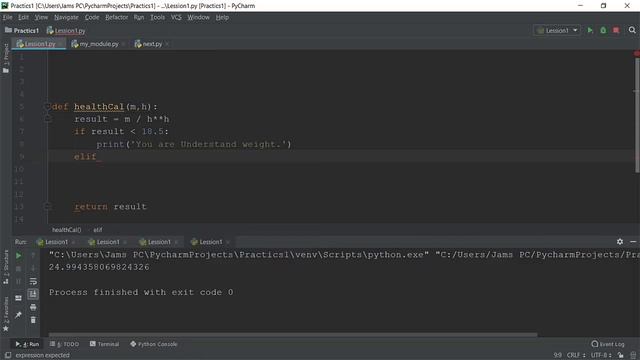This screenshot has height=360, width=640.
Task: Open the Help menu
Action: coord(222,17)
